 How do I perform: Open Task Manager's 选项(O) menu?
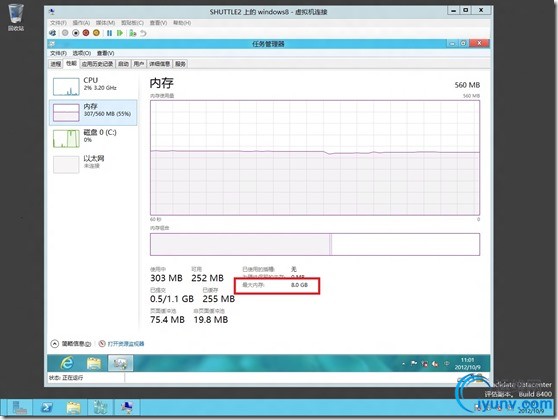pos(81,53)
